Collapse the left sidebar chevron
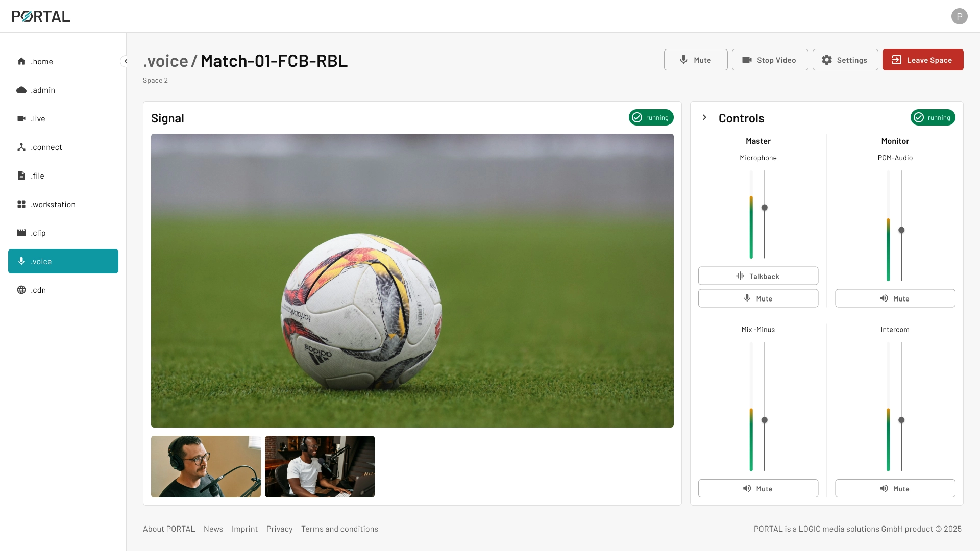This screenshot has height=551, width=980. click(x=125, y=61)
